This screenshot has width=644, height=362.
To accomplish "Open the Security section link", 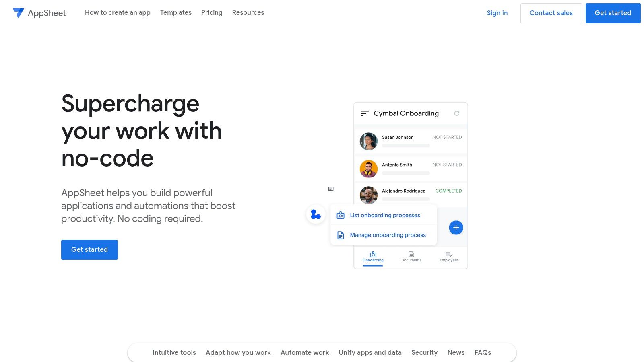I will tap(424, 352).
